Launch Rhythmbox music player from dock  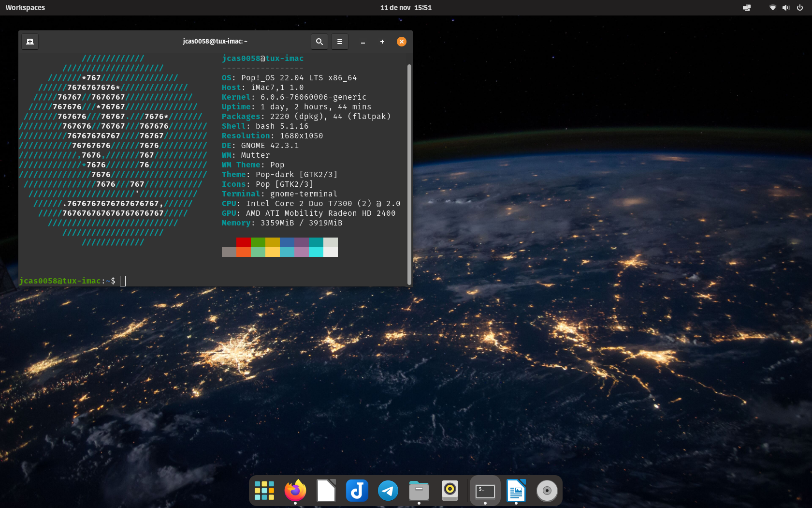tap(450, 491)
